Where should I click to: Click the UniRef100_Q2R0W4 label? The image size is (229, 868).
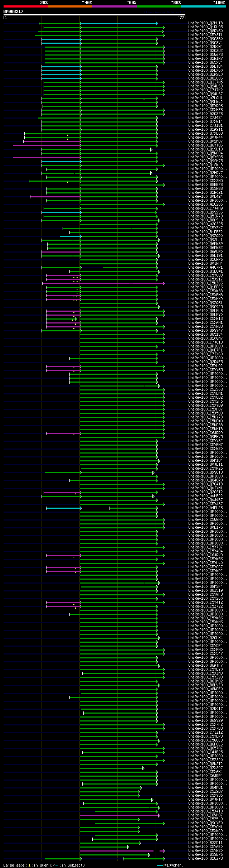point(205,47)
